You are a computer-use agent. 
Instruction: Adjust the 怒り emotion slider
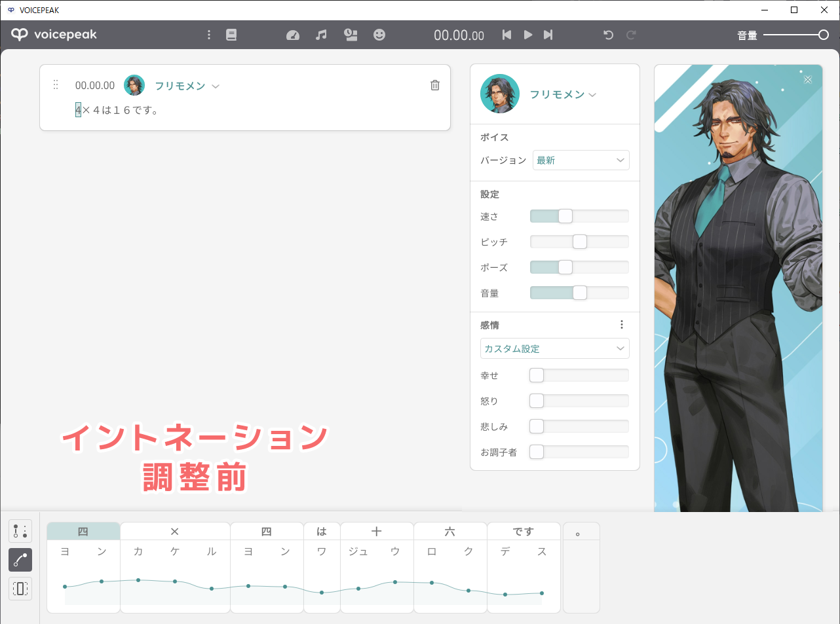pos(579,401)
